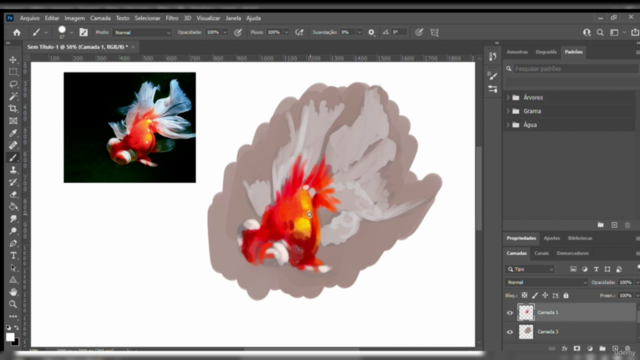Open the Imagem menu

[75, 18]
